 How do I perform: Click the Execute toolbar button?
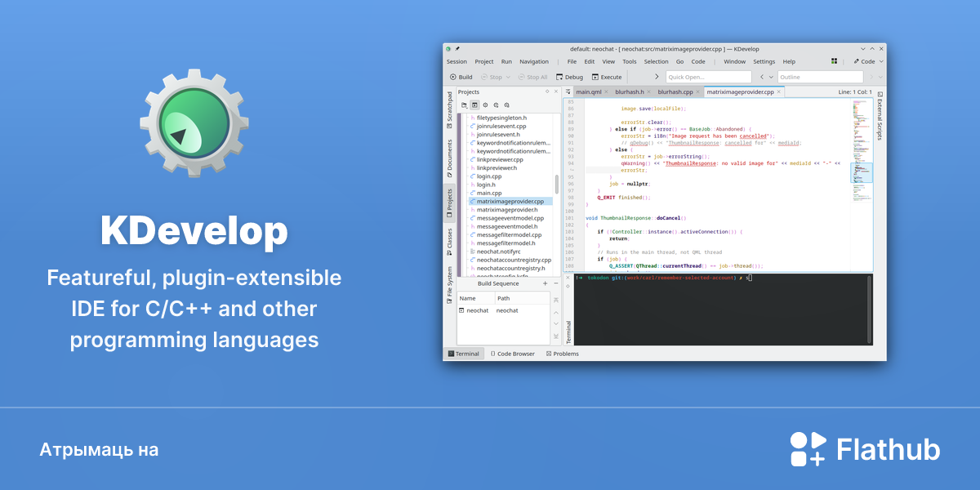coord(607,77)
